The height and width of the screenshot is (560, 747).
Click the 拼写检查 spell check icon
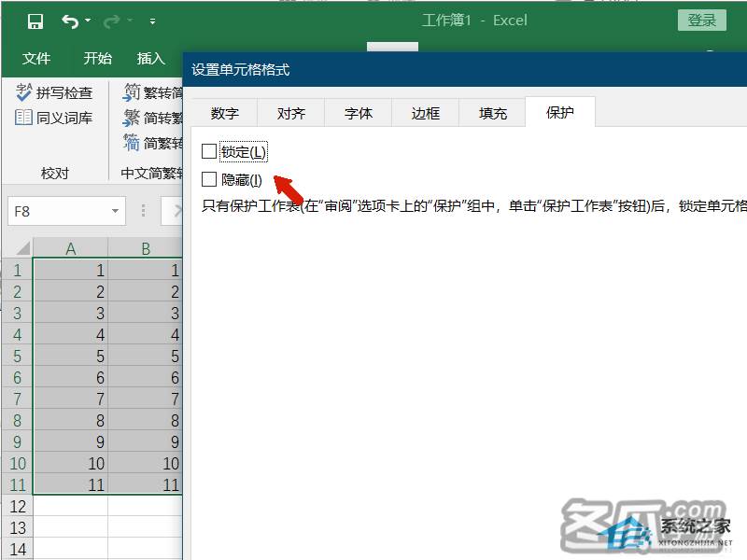[x=24, y=92]
